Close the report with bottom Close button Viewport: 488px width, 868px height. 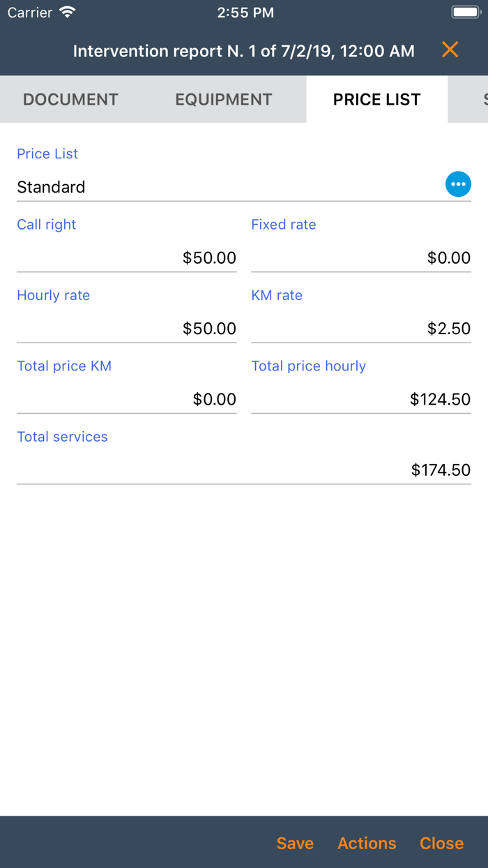[441, 843]
